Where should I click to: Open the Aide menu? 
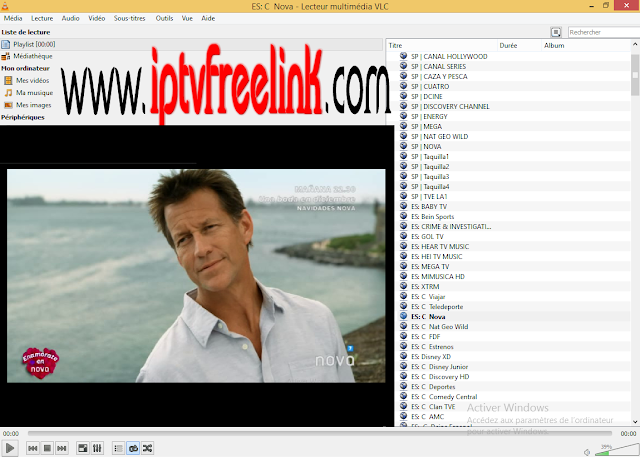tap(208, 18)
